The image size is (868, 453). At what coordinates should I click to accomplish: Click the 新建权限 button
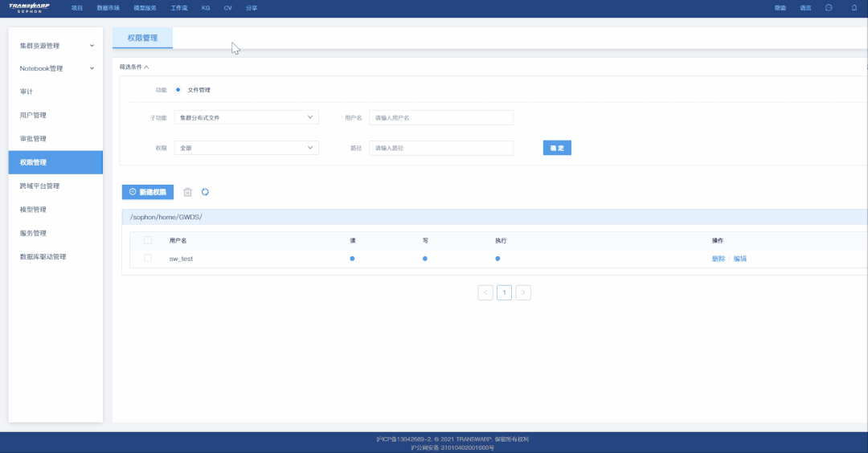tap(148, 192)
